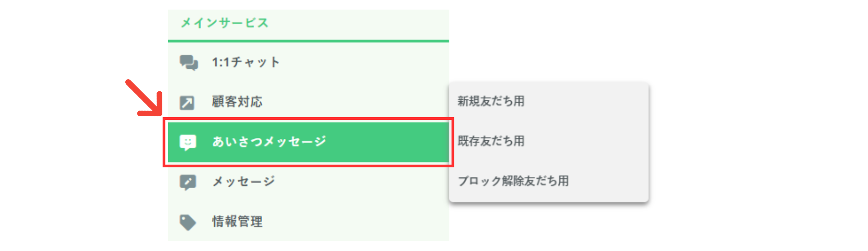
Task: Click the smiley bubble icon for あいさつメッセージ
Action: (188, 142)
